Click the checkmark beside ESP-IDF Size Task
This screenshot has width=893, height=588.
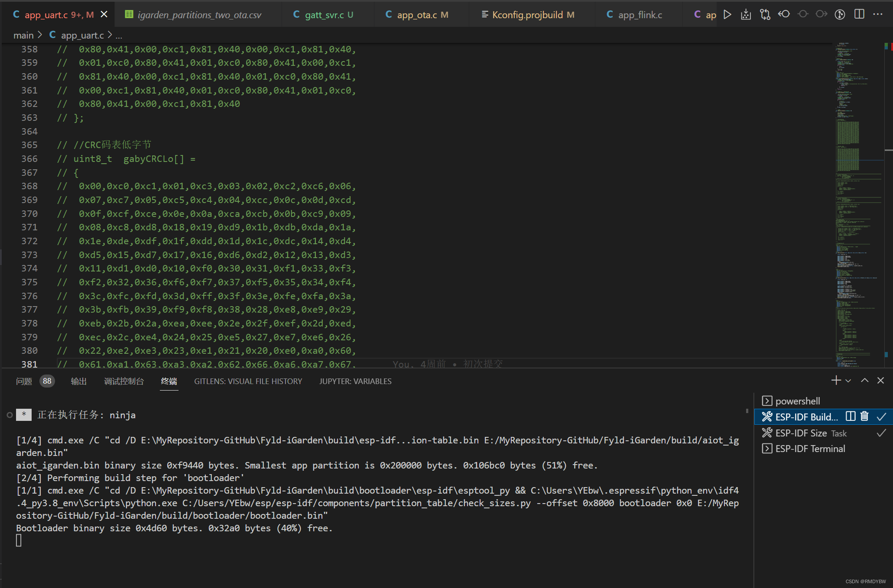tap(881, 433)
